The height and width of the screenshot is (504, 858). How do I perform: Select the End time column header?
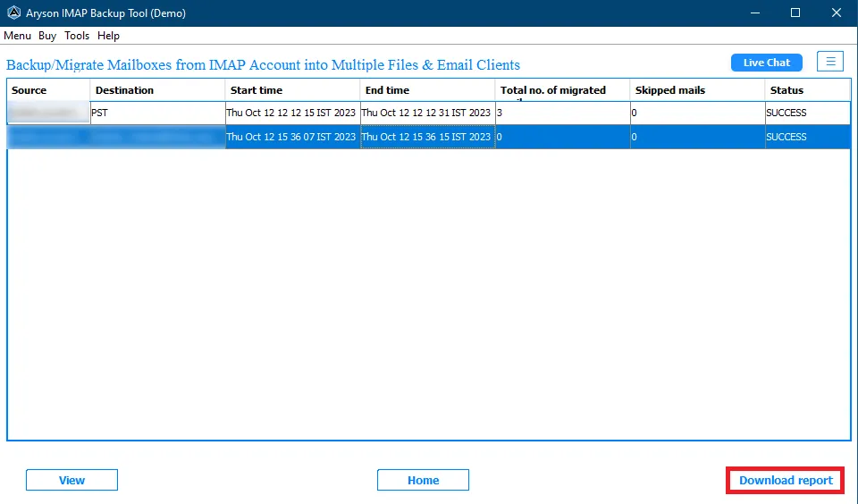[x=427, y=90]
